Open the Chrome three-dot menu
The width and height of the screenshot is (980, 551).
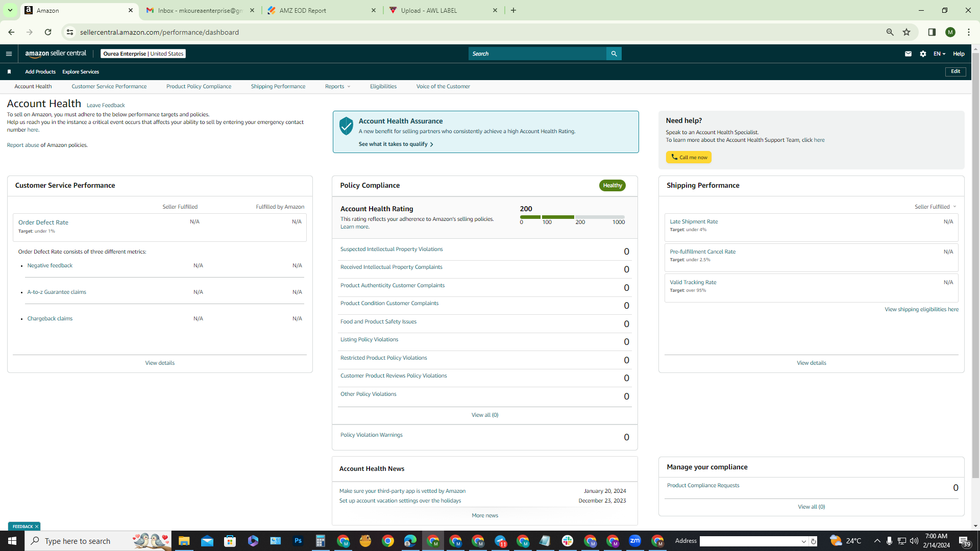tap(969, 32)
